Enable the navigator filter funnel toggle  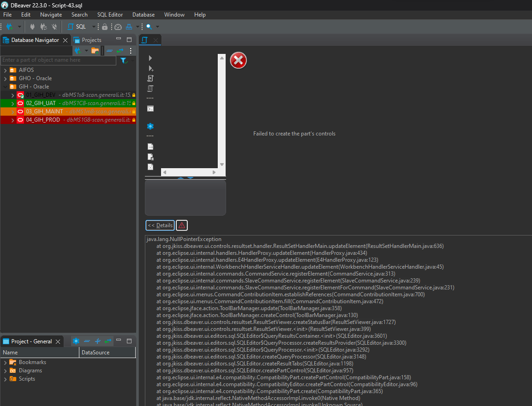pos(123,60)
